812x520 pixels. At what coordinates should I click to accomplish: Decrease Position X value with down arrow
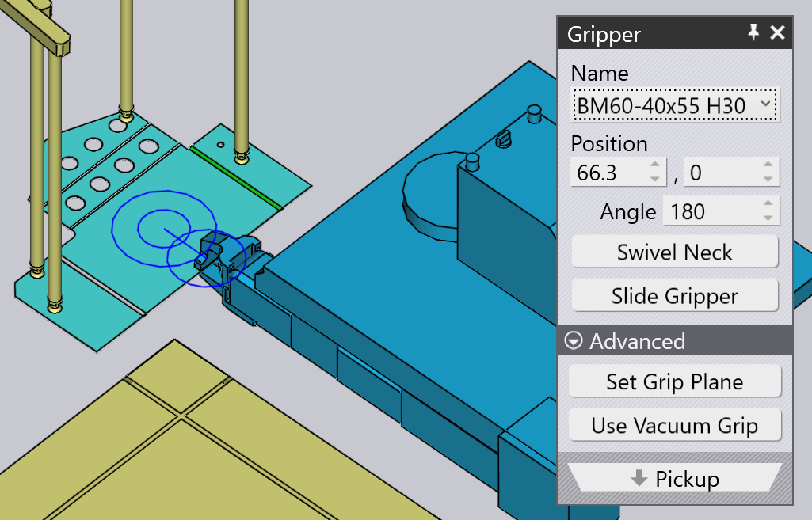pyautogui.click(x=655, y=179)
